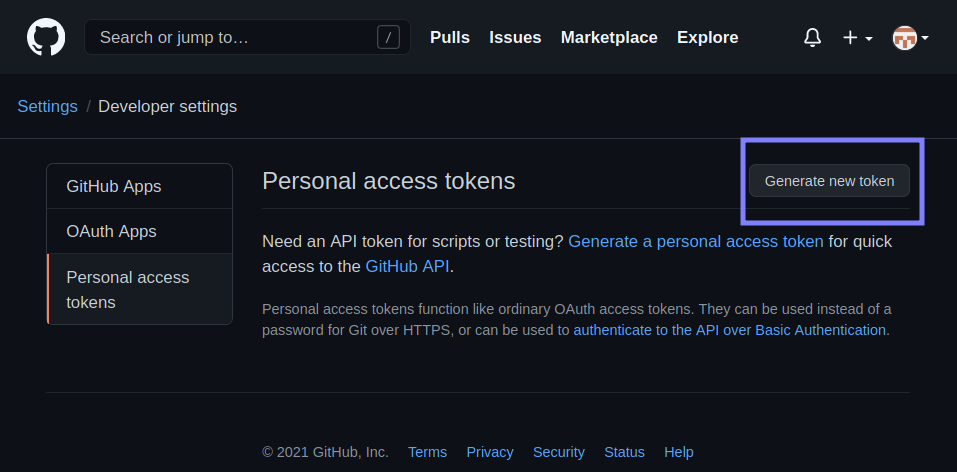Image resolution: width=957 pixels, height=472 pixels.
Task: Open Issues in top navigation
Action: pos(515,38)
